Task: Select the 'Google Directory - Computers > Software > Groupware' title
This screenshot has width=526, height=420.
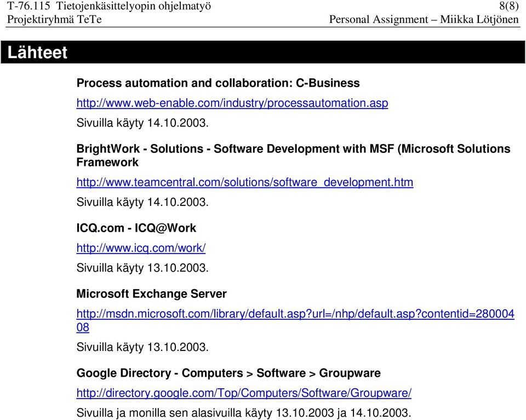Action: tap(228, 373)
